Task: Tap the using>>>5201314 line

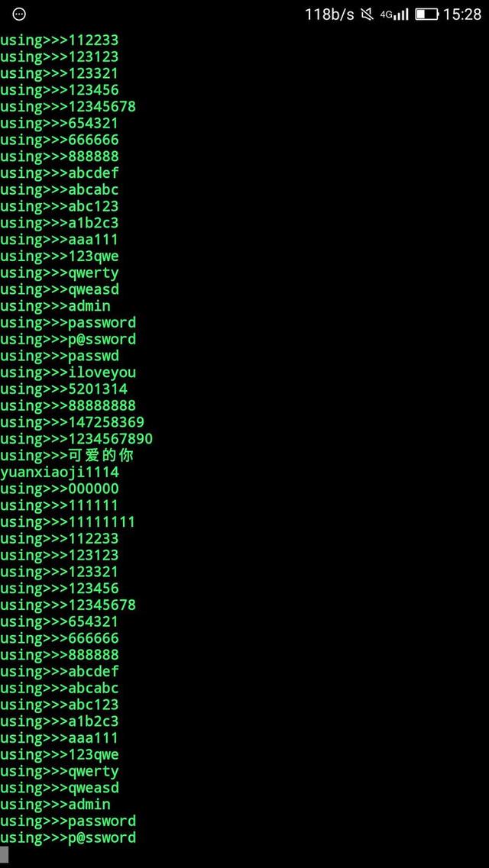Action: 63,389
